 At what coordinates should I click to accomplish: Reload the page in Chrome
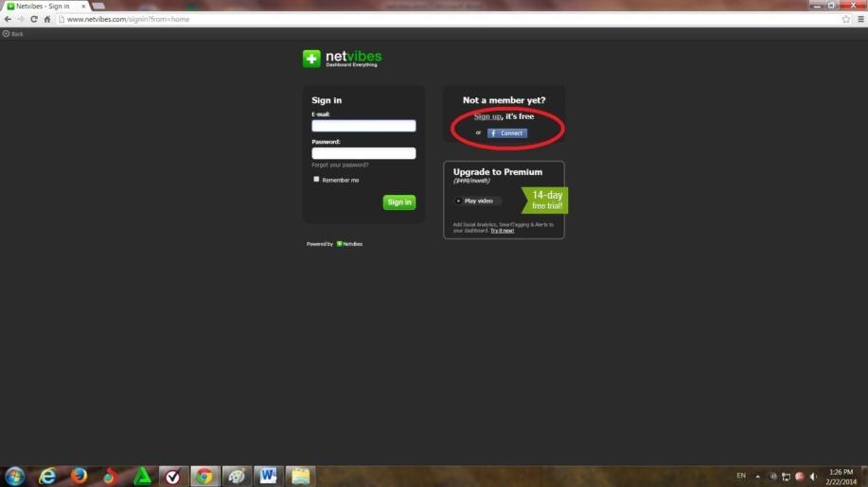[34, 19]
